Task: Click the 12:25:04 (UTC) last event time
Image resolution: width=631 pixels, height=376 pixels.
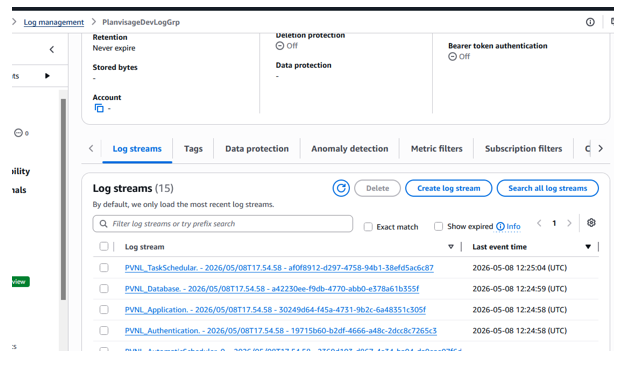Action: point(520,268)
